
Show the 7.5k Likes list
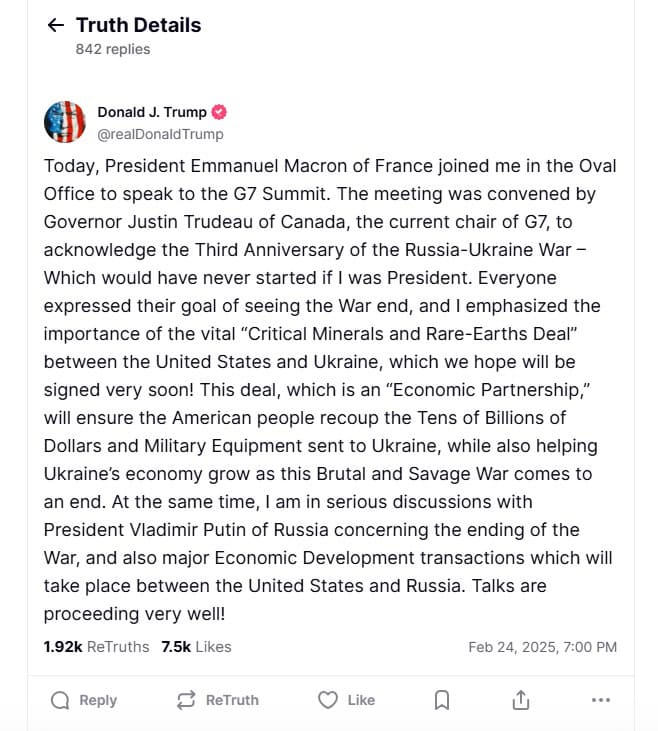pos(196,647)
